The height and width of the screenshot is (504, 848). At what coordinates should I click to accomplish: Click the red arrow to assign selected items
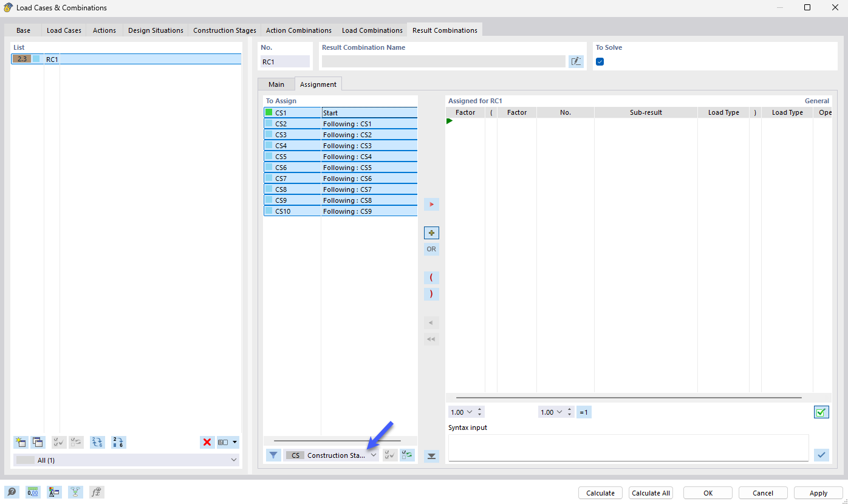click(431, 205)
